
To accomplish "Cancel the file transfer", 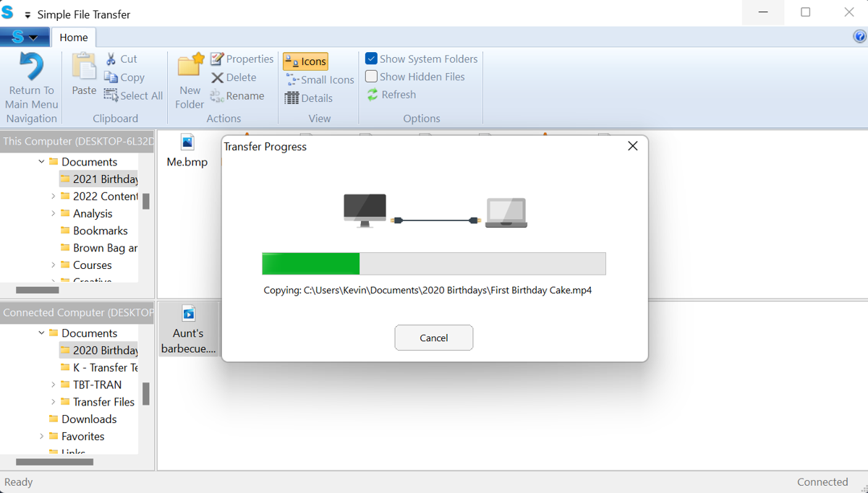I will [x=433, y=337].
